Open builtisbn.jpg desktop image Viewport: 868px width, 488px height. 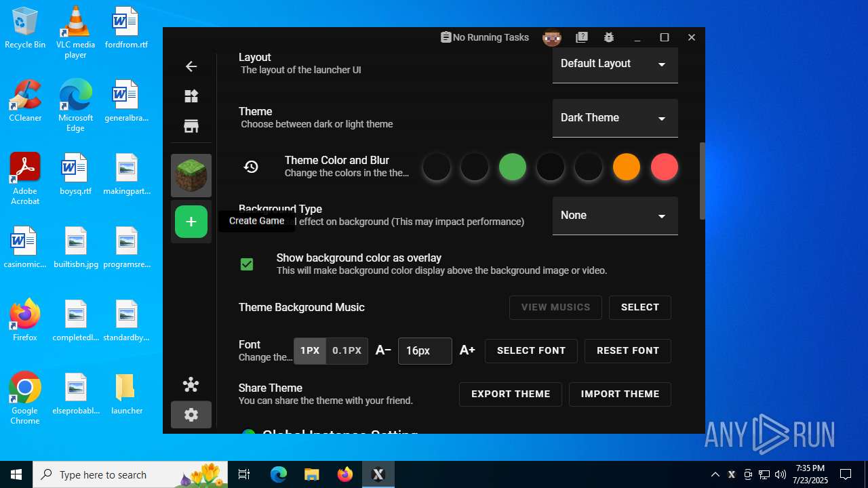click(x=75, y=248)
